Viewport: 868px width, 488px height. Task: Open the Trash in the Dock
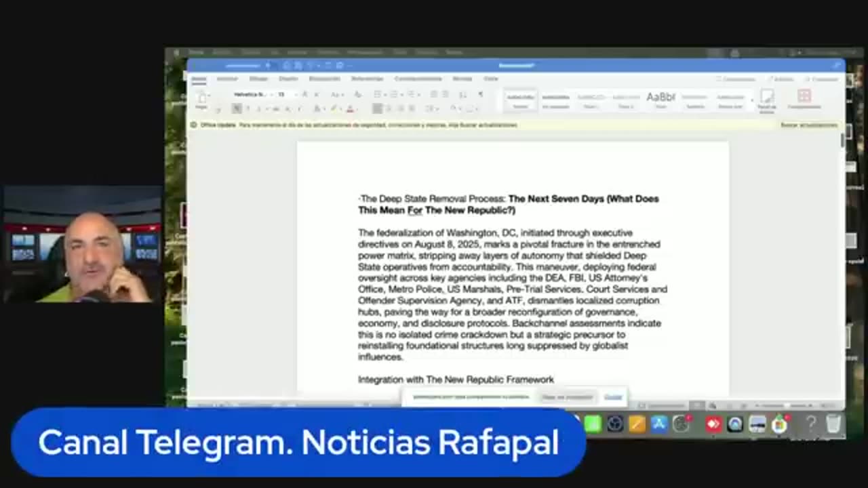833,424
